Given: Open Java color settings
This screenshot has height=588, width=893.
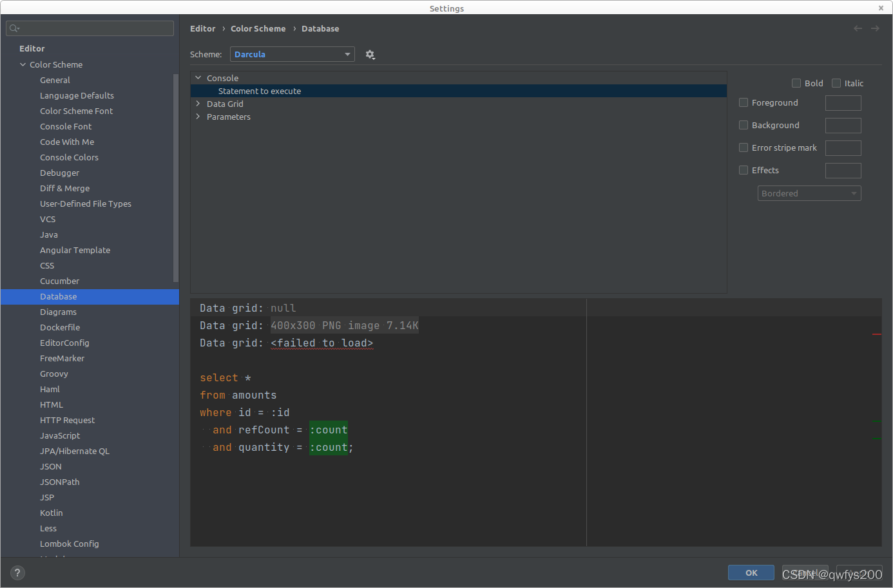Looking at the screenshot, I should click(x=49, y=234).
